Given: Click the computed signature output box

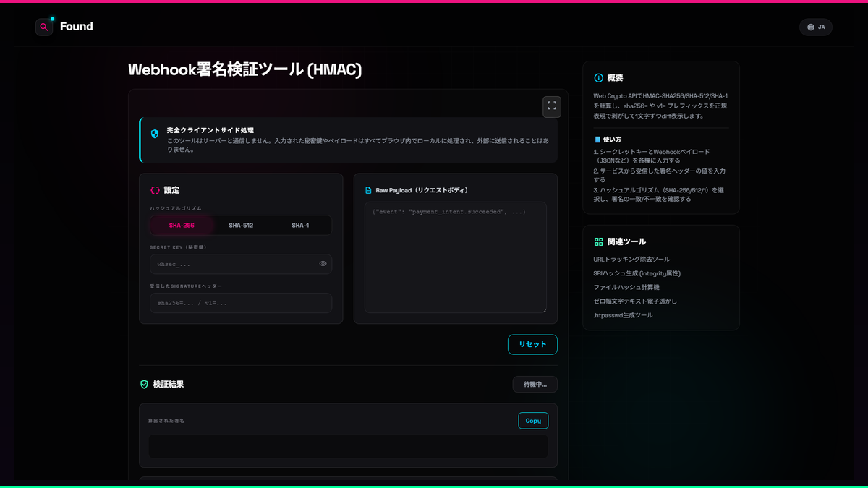Looking at the screenshot, I should click(x=348, y=446).
